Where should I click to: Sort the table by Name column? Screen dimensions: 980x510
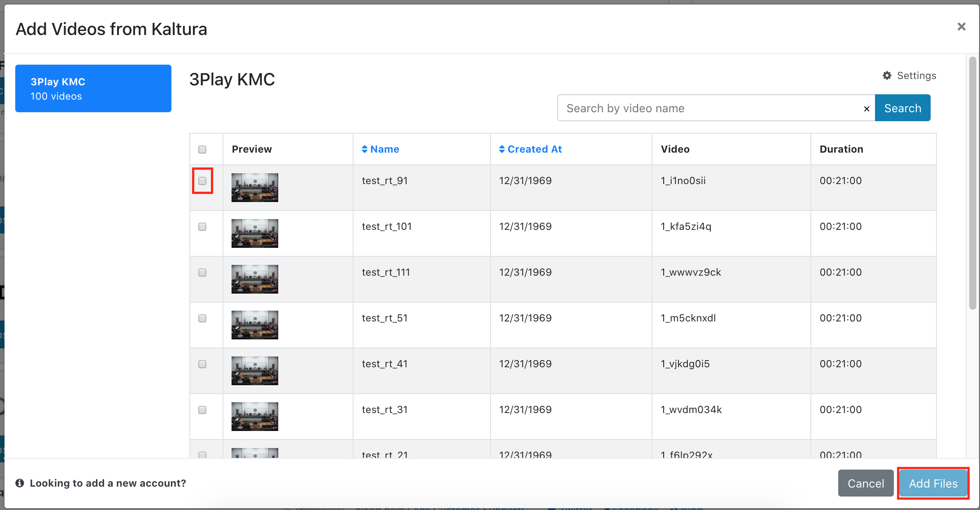(x=381, y=149)
